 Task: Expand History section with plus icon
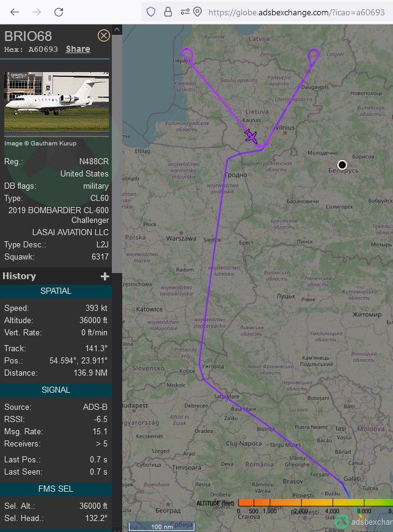(105, 277)
